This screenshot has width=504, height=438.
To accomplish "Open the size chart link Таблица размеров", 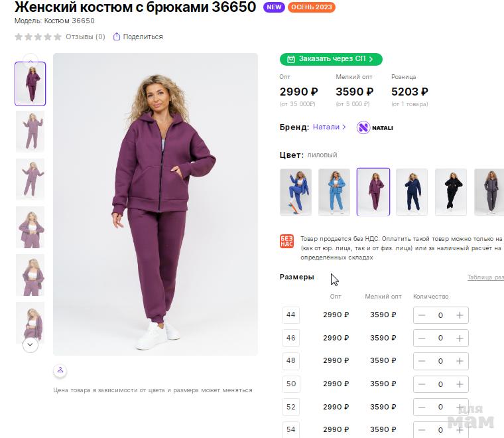I will point(485,277).
